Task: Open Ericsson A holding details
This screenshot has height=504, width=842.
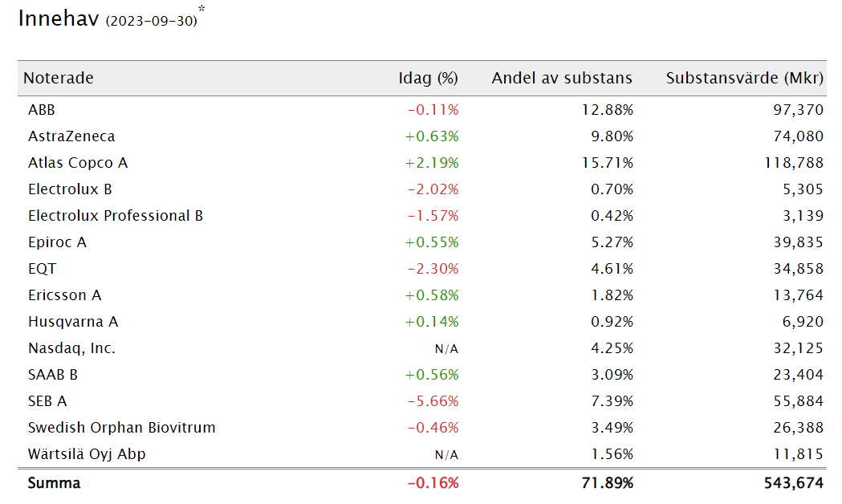Action: point(64,295)
